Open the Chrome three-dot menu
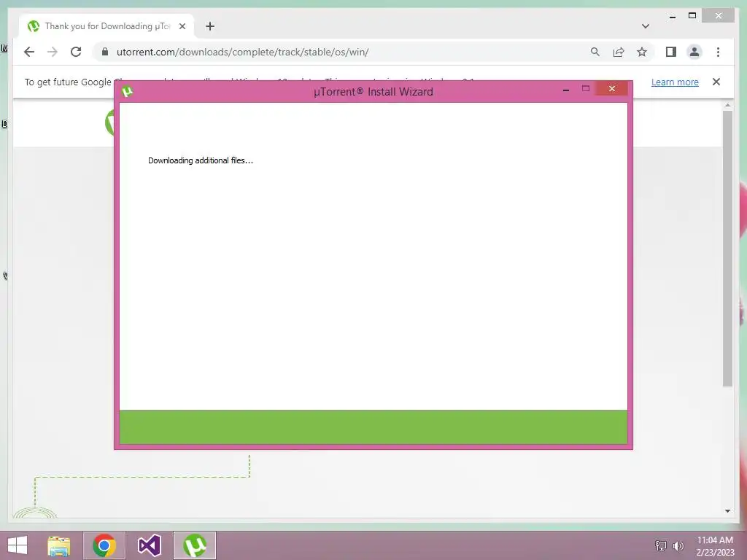 pyautogui.click(x=718, y=52)
